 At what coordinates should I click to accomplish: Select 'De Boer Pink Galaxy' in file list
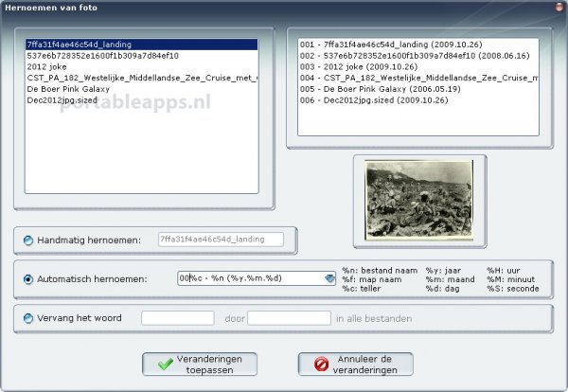pos(69,89)
